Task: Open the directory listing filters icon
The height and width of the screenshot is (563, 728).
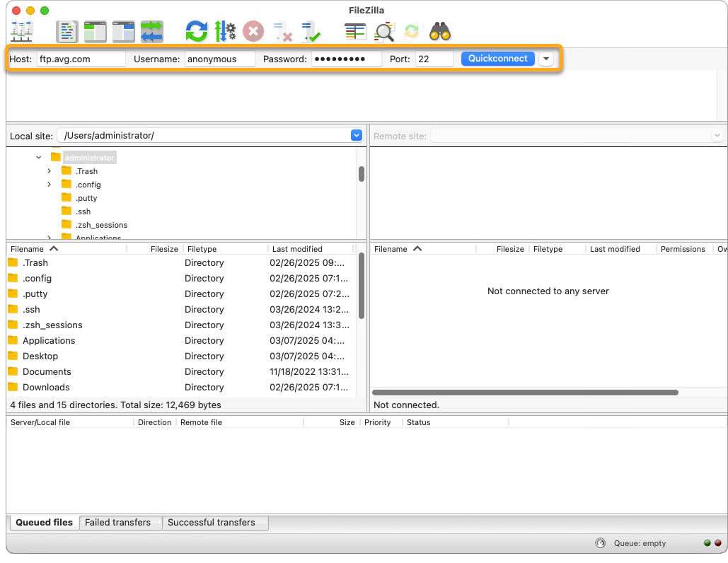Action: coord(355,31)
